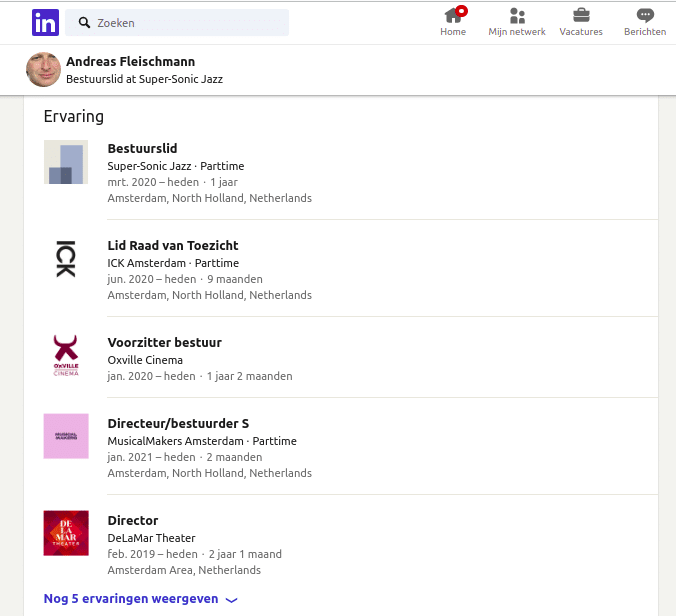Click the chevron beside Nog 5 ervaringen
676x616 pixels.
[232, 600]
